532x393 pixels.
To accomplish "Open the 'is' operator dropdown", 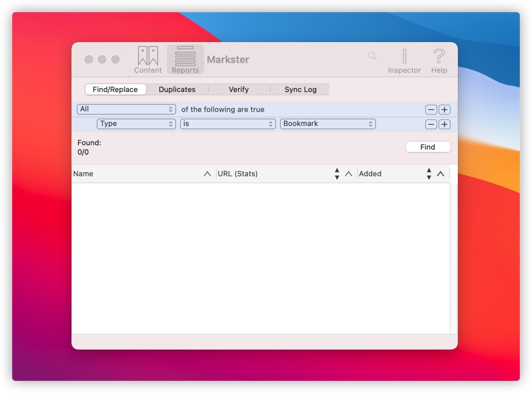I will click(x=227, y=124).
